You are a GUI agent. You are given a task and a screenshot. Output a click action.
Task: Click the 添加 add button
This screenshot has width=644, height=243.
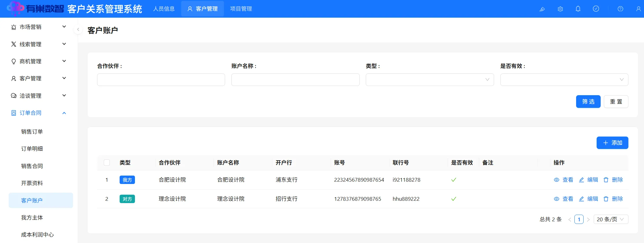(x=612, y=143)
